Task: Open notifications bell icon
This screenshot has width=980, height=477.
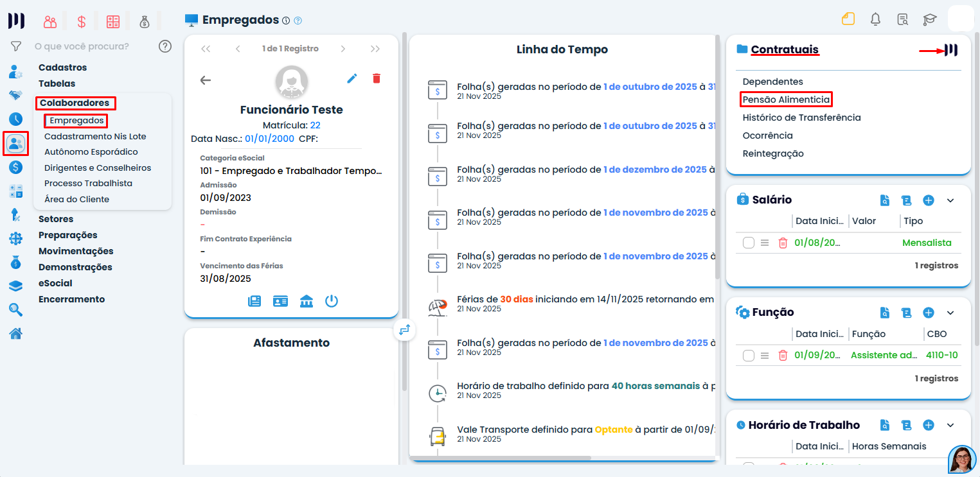Action: click(875, 19)
